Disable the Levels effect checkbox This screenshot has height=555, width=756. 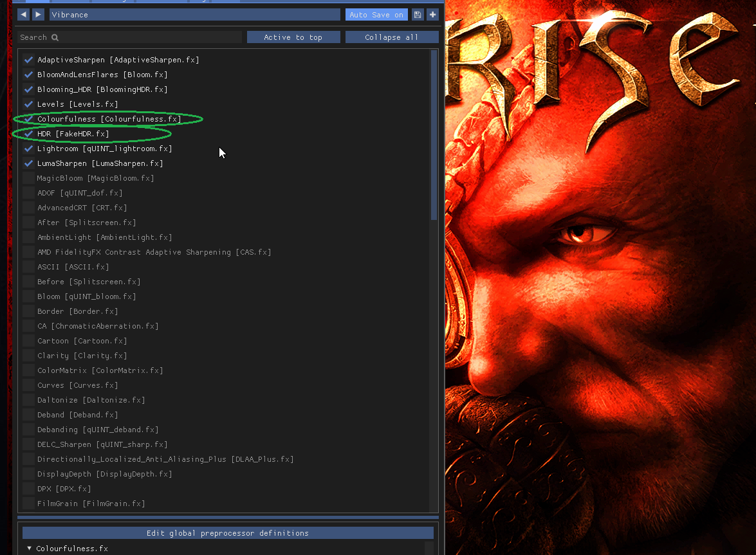(28, 104)
